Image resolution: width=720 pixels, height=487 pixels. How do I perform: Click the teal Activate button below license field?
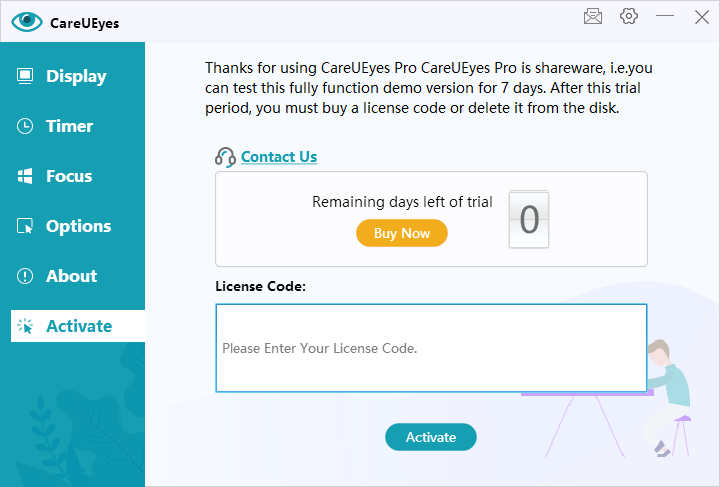[x=431, y=437]
